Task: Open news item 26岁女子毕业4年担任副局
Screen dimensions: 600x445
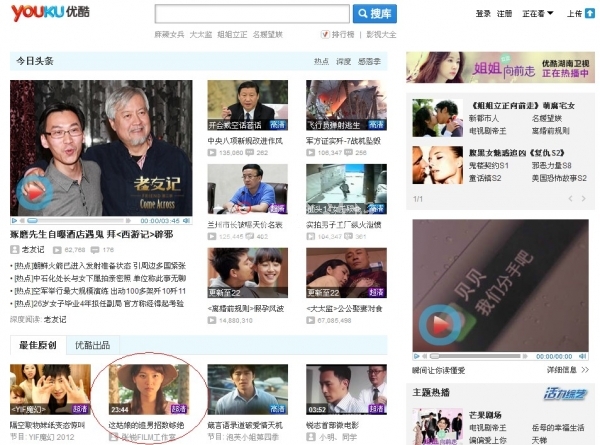Action: tap(99, 303)
